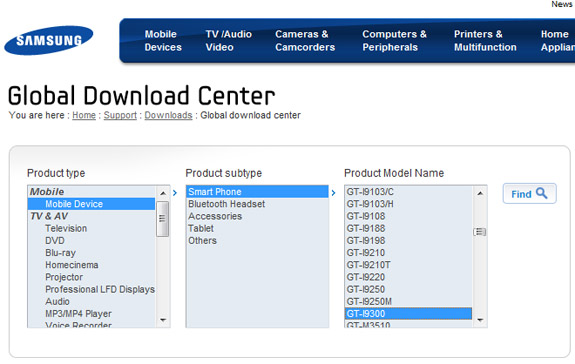Open the Cameras & Camcorders menu
The height and width of the screenshot is (364, 575).
pos(305,41)
